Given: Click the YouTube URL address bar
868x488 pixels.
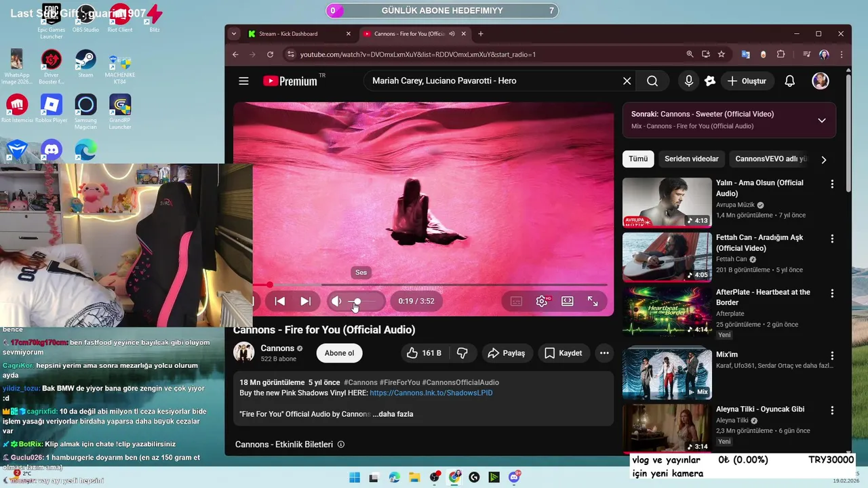Looking at the screenshot, I should tap(485, 54).
